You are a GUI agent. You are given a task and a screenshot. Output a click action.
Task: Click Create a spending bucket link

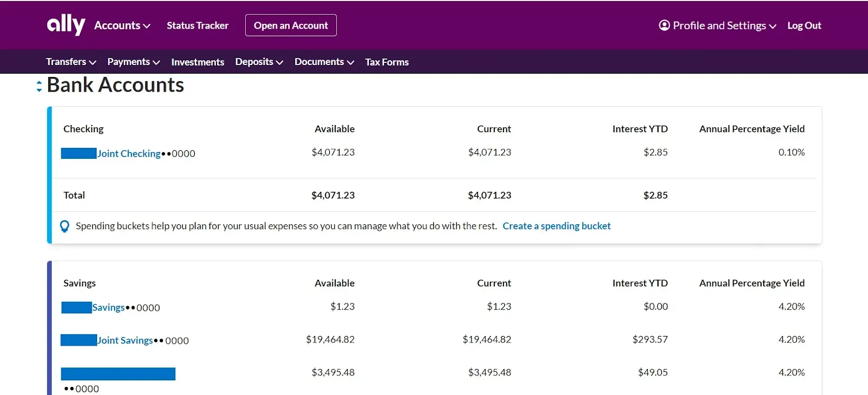557,226
